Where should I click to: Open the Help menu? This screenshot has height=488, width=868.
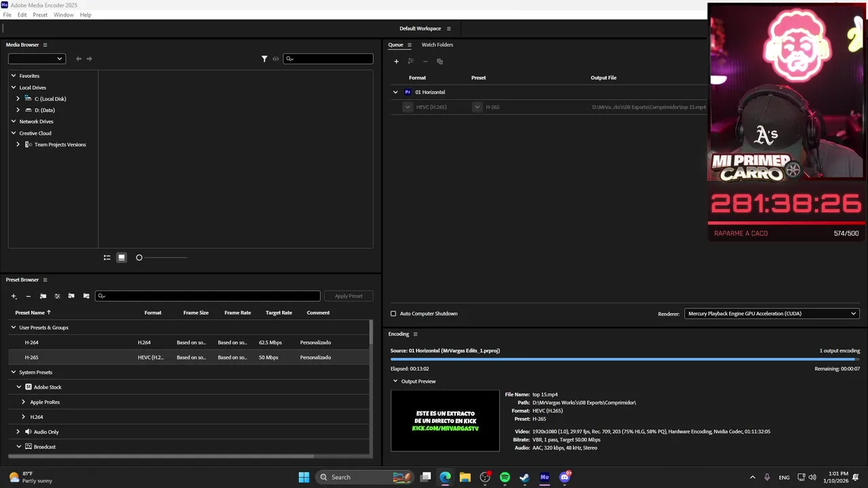pyautogui.click(x=85, y=15)
